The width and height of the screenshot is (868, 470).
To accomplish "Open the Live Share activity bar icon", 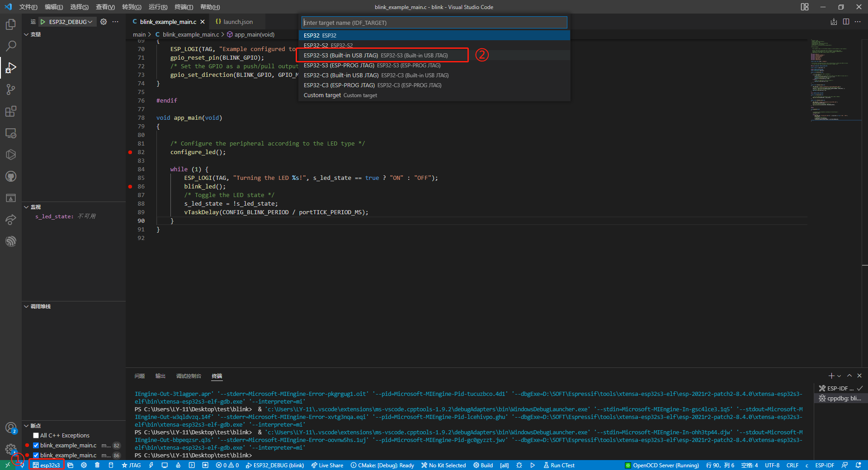I will pyautogui.click(x=11, y=220).
